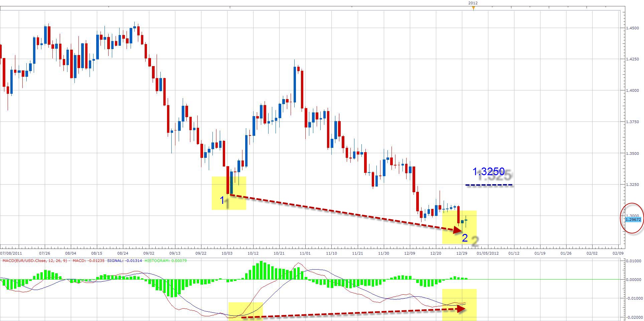Image resolution: width=644 pixels, height=321 pixels.
Task: Click the 1.3750 price axis label
Action: pos(632,122)
